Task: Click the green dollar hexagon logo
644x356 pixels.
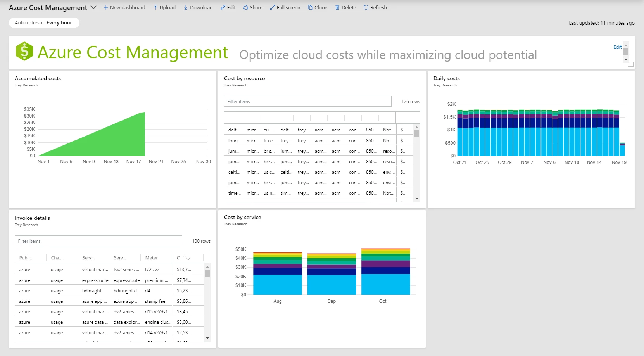Action: 24,51
